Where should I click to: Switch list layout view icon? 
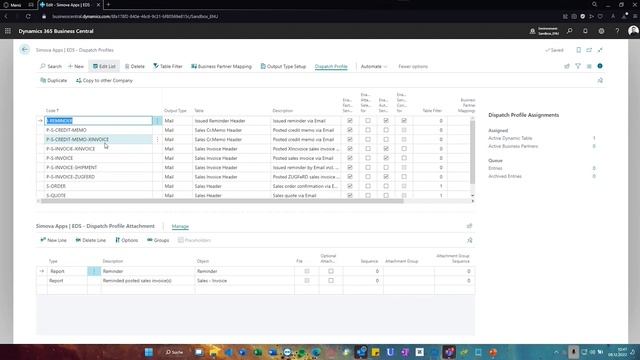[x=589, y=66]
